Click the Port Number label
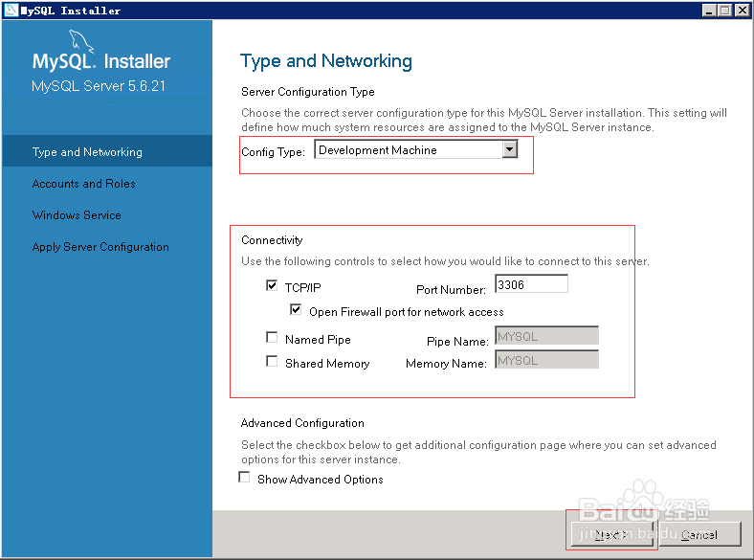This screenshot has width=754, height=560. coord(451,290)
